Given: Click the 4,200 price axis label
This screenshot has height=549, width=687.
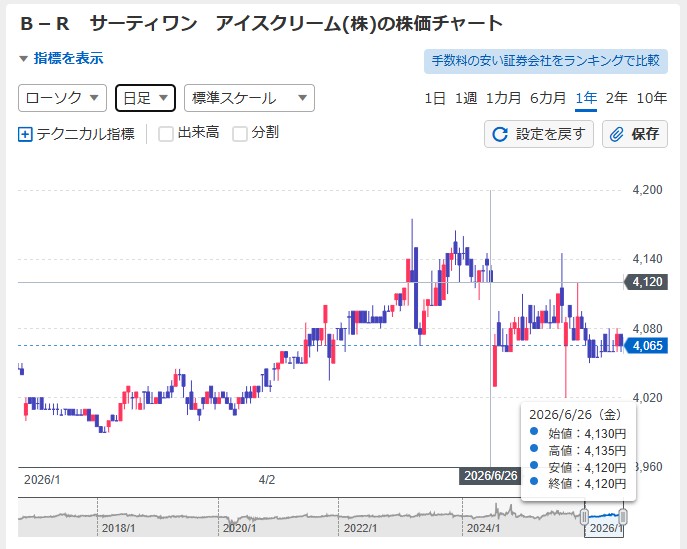Looking at the screenshot, I should [x=647, y=190].
